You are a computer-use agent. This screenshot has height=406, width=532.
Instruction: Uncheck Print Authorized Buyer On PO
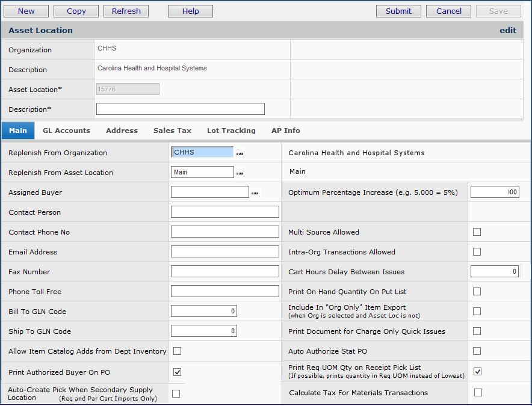[x=177, y=372]
